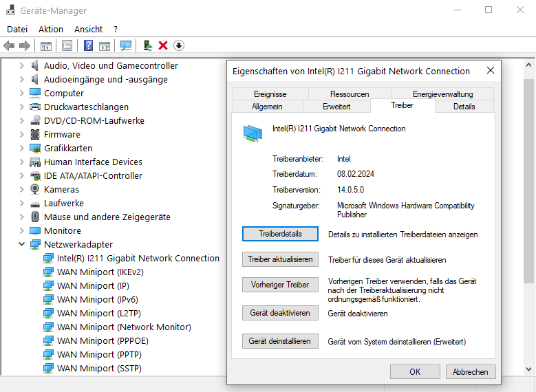Click the Forward arrow toolbar icon
536x392 pixels.
click(25, 45)
